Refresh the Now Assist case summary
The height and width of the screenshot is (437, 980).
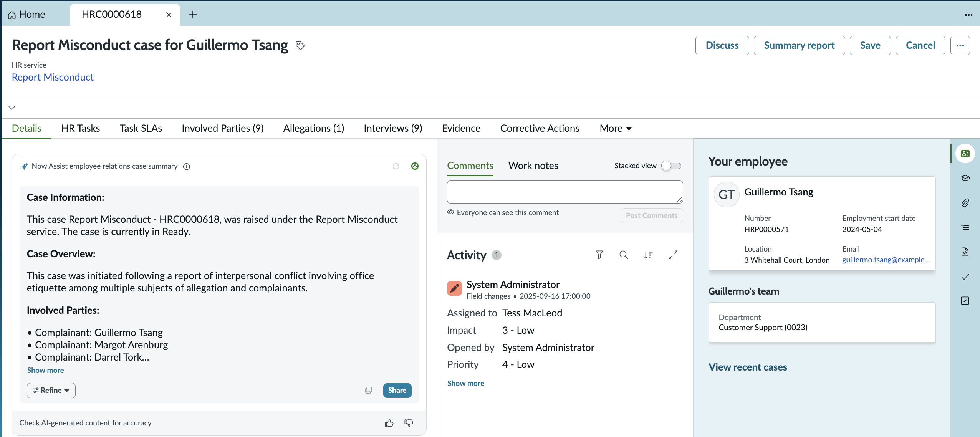point(396,166)
